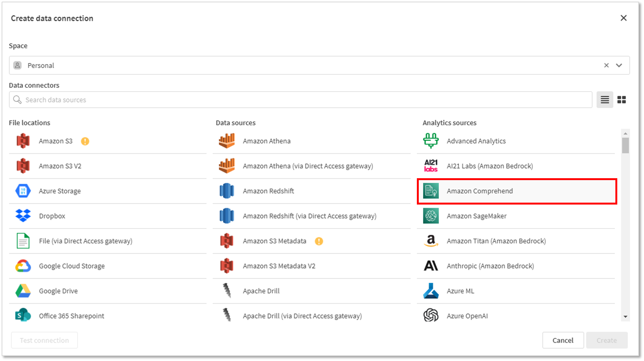
Task: Select AI21 Labs (Amazon Bedrock) text
Action: click(490, 166)
